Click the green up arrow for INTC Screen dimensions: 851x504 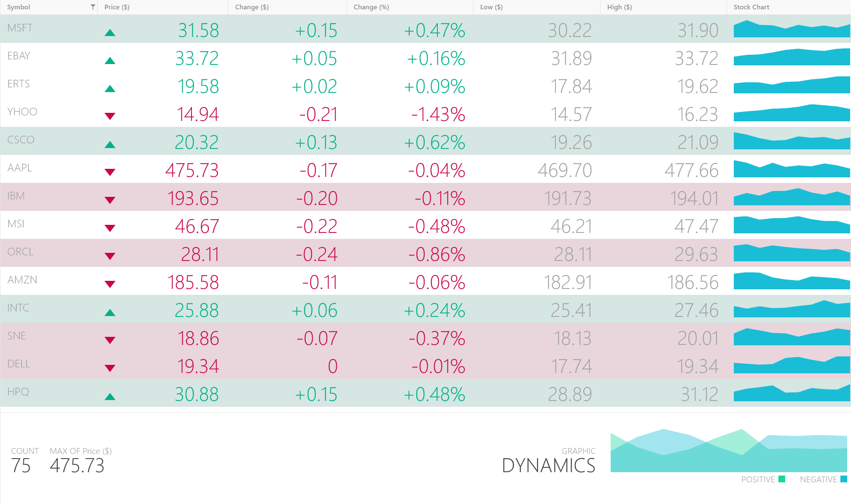pos(110,313)
